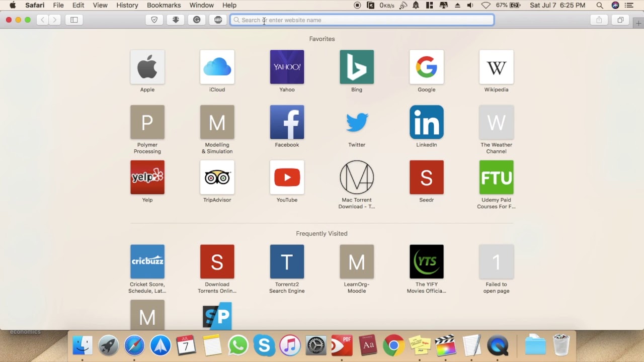Open Calendar from the Dock
The width and height of the screenshot is (644, 362).
186,345
